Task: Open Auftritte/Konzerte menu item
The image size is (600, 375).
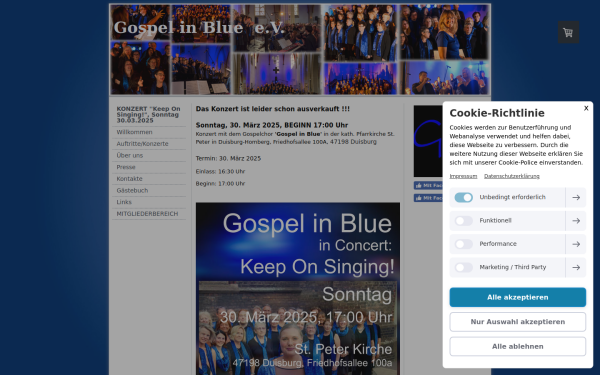Action: point(149,144)
